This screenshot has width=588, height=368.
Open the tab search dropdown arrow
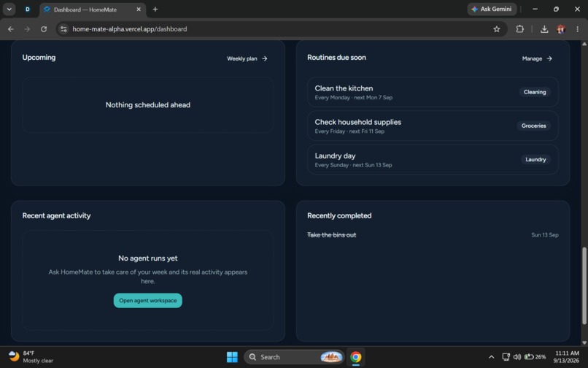[9, 9]
